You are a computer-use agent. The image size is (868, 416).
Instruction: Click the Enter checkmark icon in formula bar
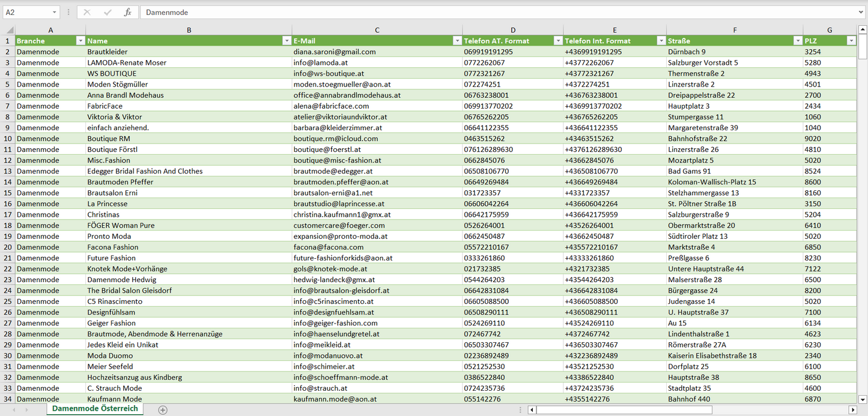pyautogui.click(x=108, y=12)
